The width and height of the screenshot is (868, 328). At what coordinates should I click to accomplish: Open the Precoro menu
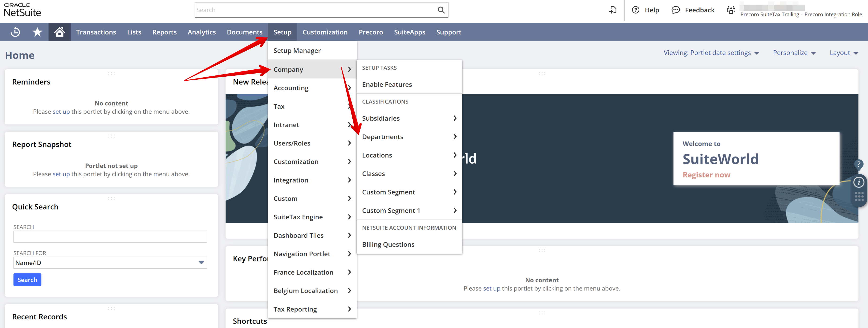(371, 32)
